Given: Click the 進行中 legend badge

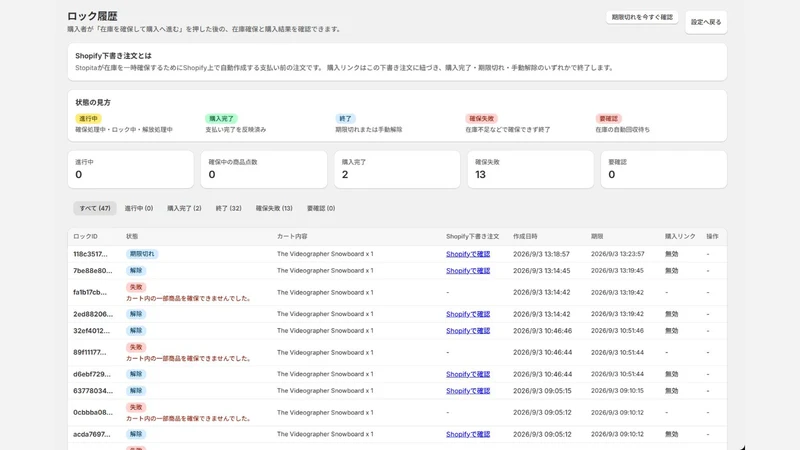Looking at the screenshot, I should pyautogui.click(x=88, y=118).
